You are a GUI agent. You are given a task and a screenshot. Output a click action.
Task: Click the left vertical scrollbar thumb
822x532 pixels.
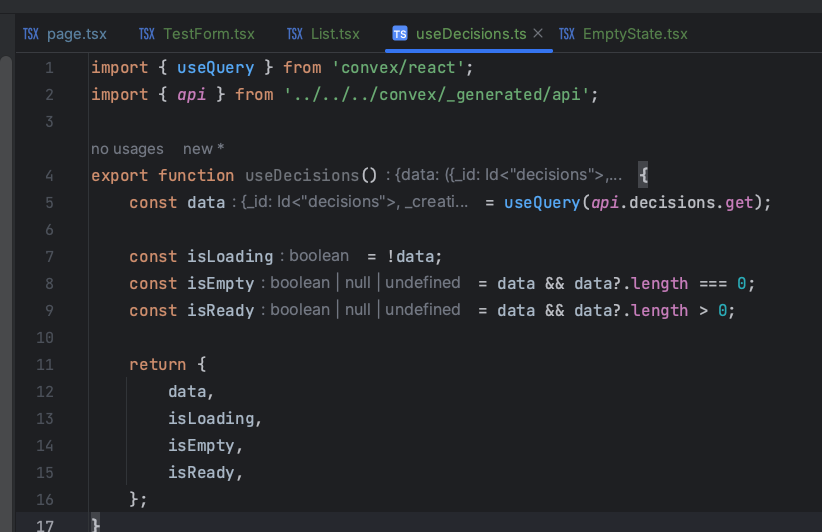click(6, 294)
